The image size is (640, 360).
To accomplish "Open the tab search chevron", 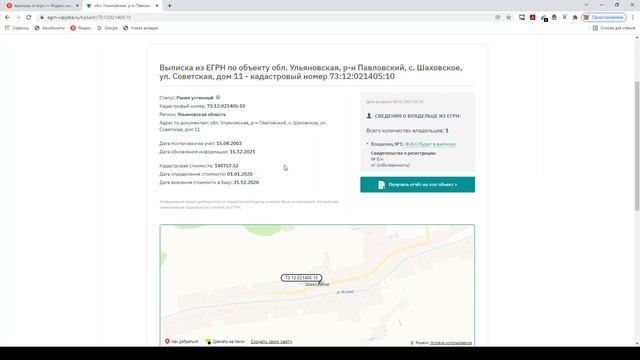I will pos(587,5).
